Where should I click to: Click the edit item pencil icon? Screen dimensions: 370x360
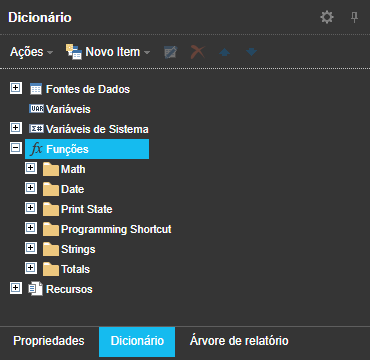pyautogui.click(x=171, y=52)
